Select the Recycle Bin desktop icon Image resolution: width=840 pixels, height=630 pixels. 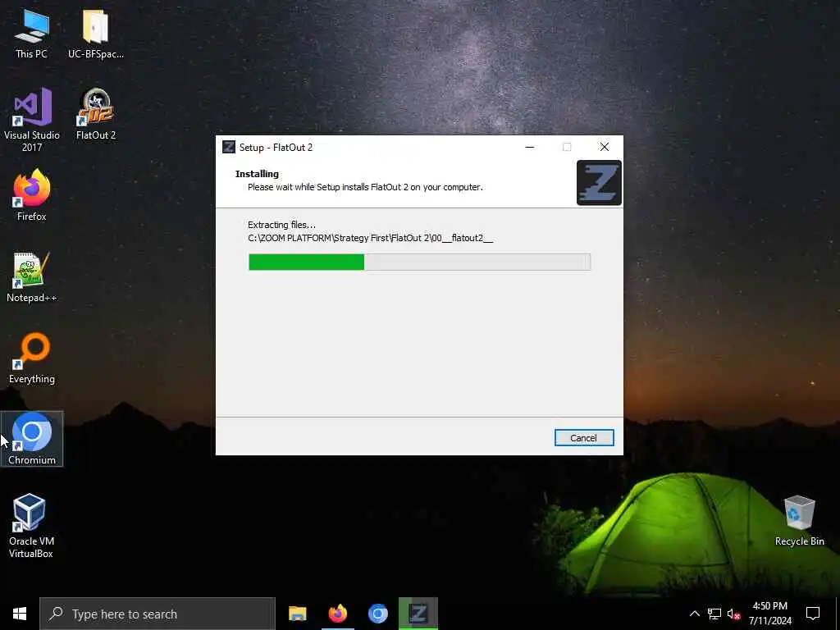799,521
